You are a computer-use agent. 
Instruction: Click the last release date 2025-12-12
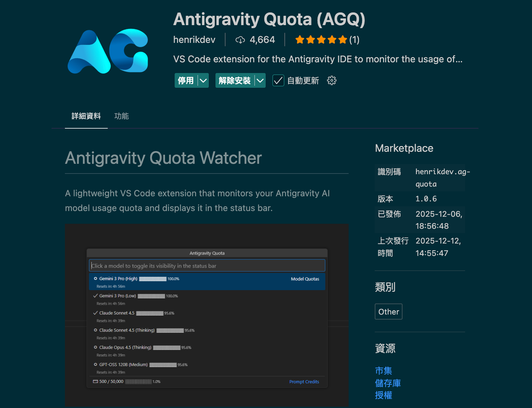(x=438, y=247)
